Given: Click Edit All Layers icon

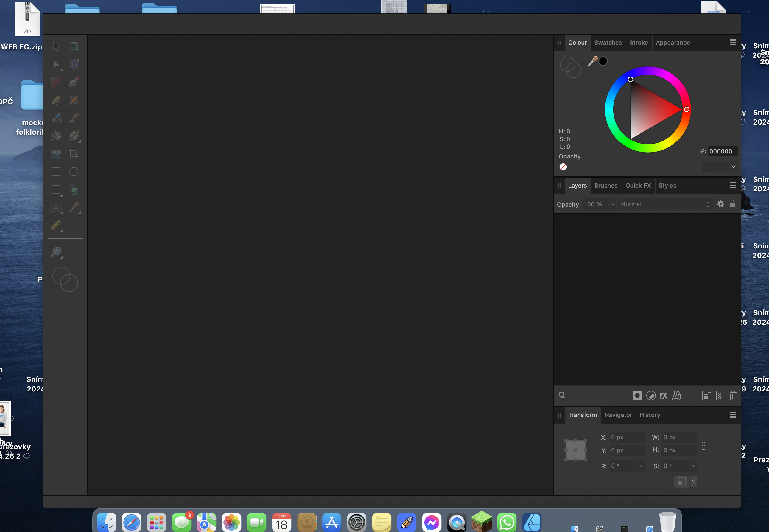Looking at the screenshot, I should 563,396.
